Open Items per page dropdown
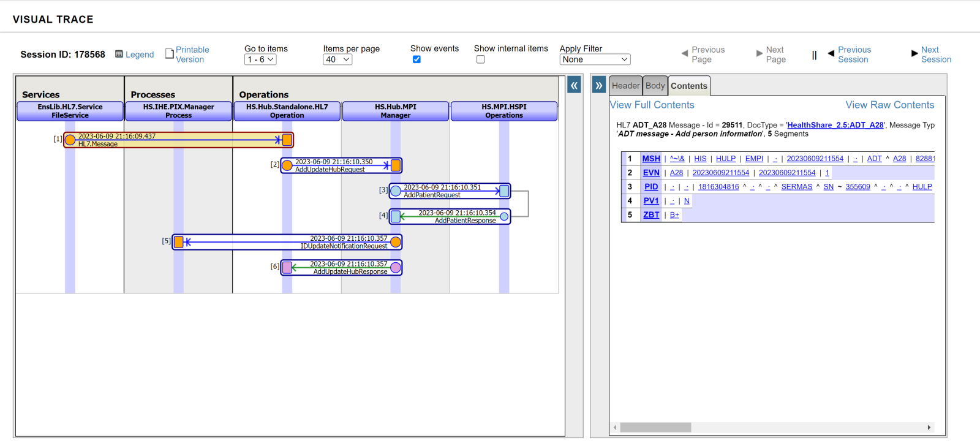 click(x=337, y=59)
